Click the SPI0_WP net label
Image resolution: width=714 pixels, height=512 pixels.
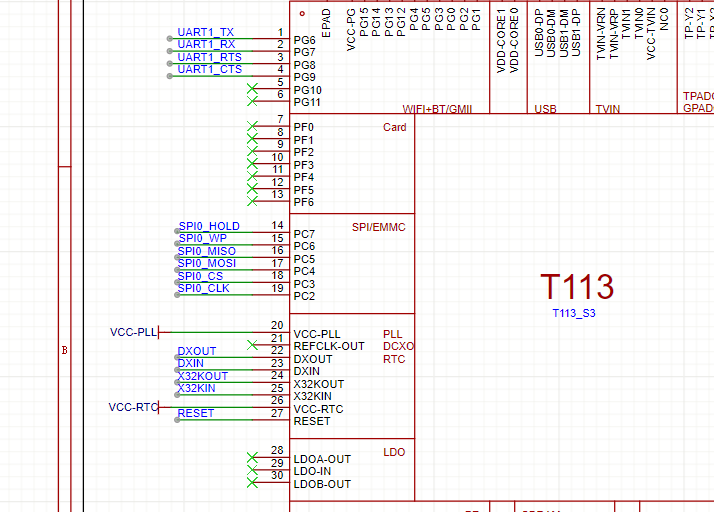click(x=203, y=238)
